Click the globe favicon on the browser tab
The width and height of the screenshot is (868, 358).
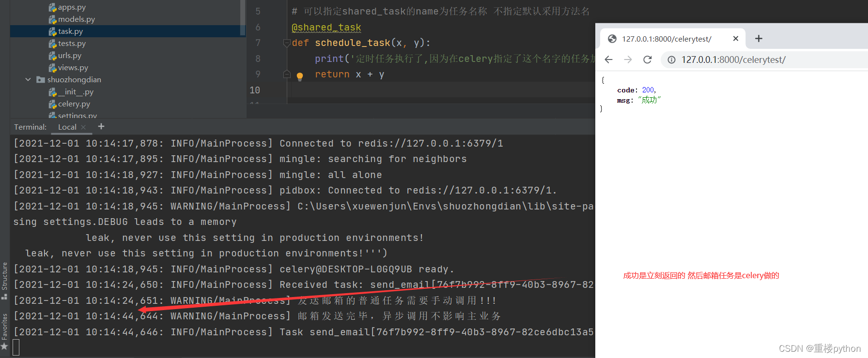point(612,39)
